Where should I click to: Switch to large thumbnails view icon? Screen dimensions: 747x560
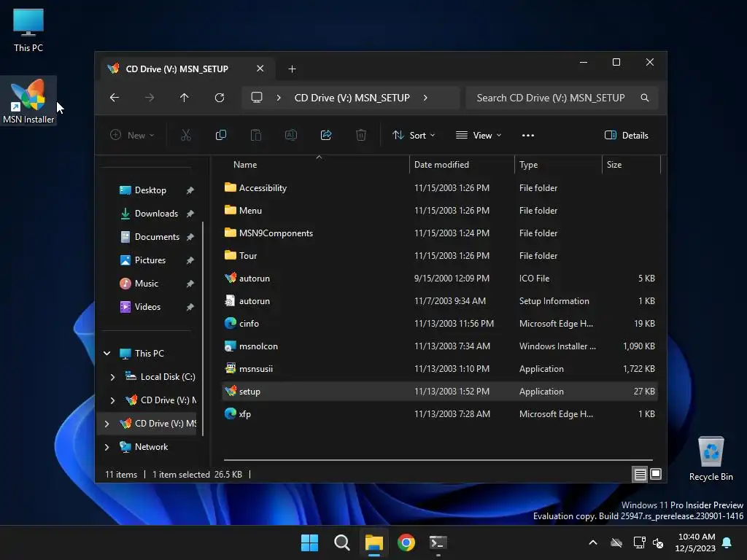click(656, 474)
